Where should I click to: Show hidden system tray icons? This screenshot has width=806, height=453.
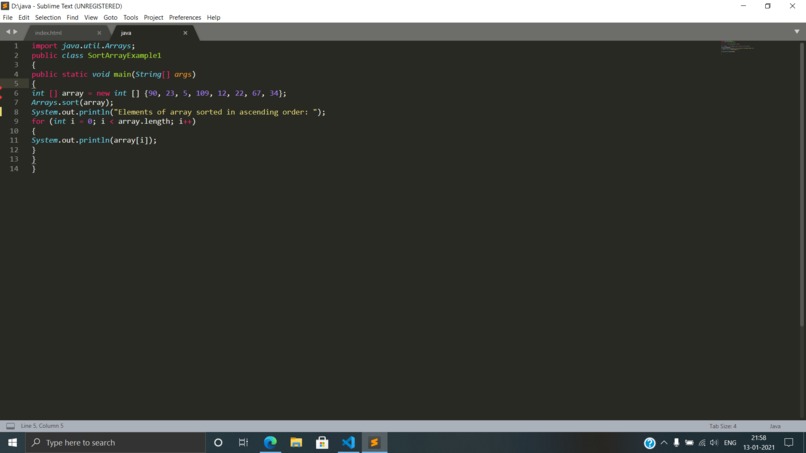point(664,443)
